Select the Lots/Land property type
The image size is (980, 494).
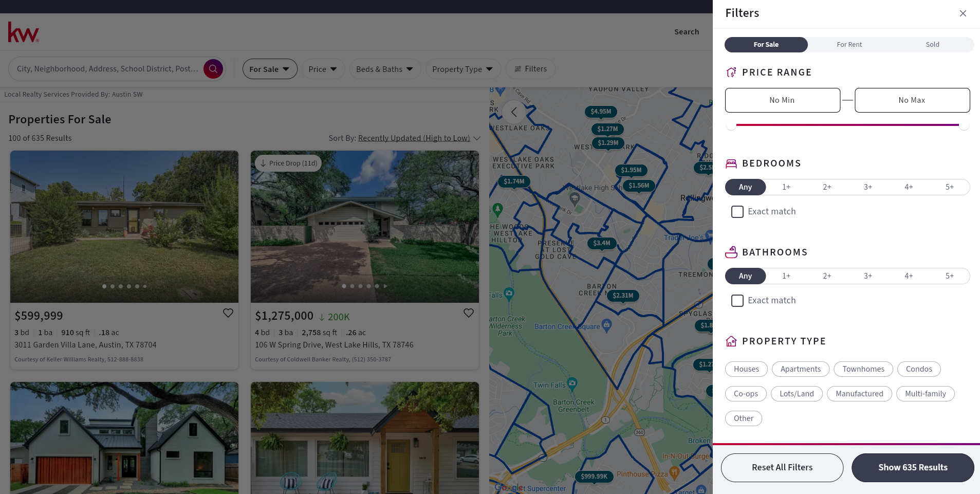point(797,394)
